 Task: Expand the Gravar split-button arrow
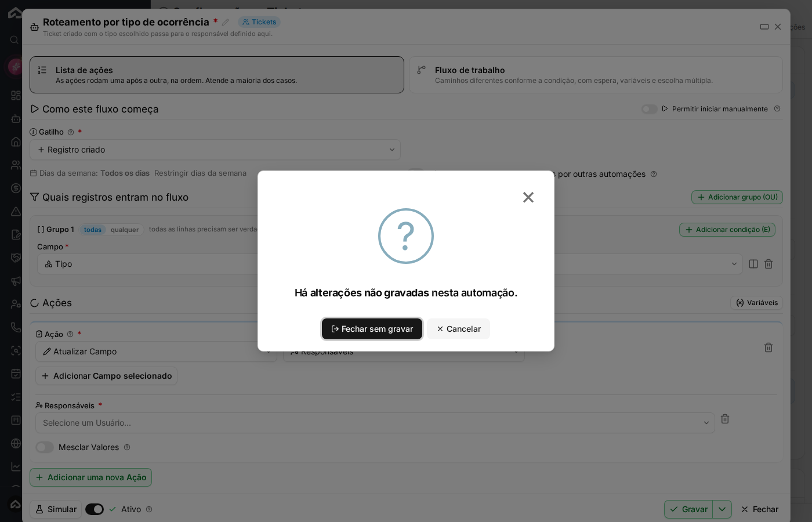pyautogui.click(x=722, y=509)
